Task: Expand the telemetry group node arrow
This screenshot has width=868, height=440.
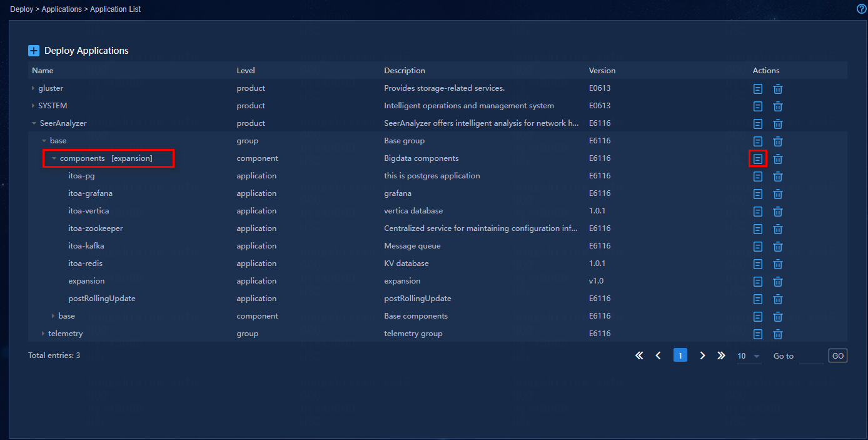Action: click(43, 334)
